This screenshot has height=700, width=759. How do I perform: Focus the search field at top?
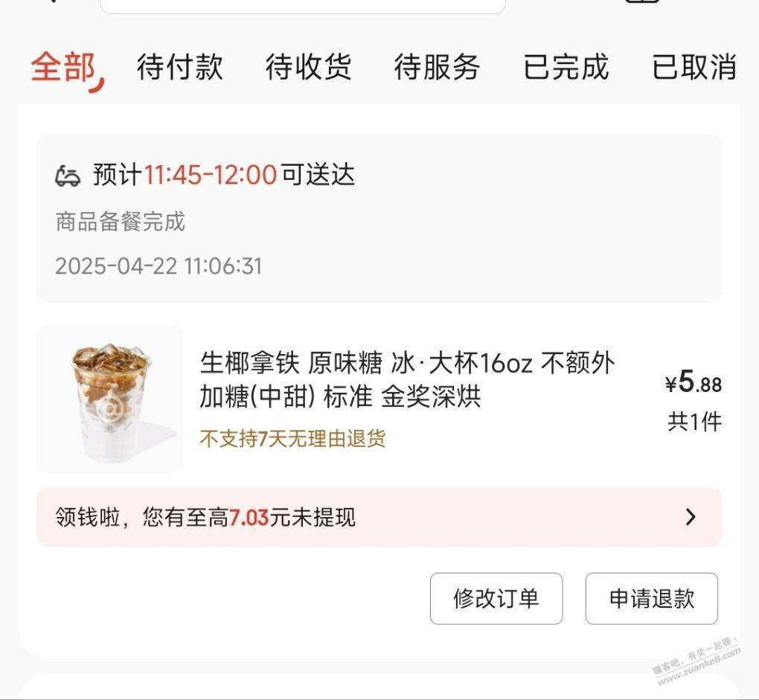[303, 6]
